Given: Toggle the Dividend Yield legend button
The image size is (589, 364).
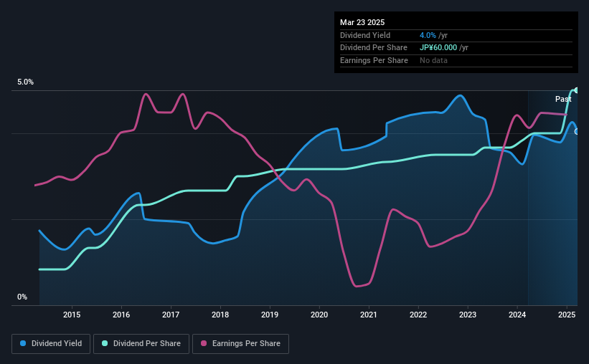Looking at the screenshot, I should 51,344.
